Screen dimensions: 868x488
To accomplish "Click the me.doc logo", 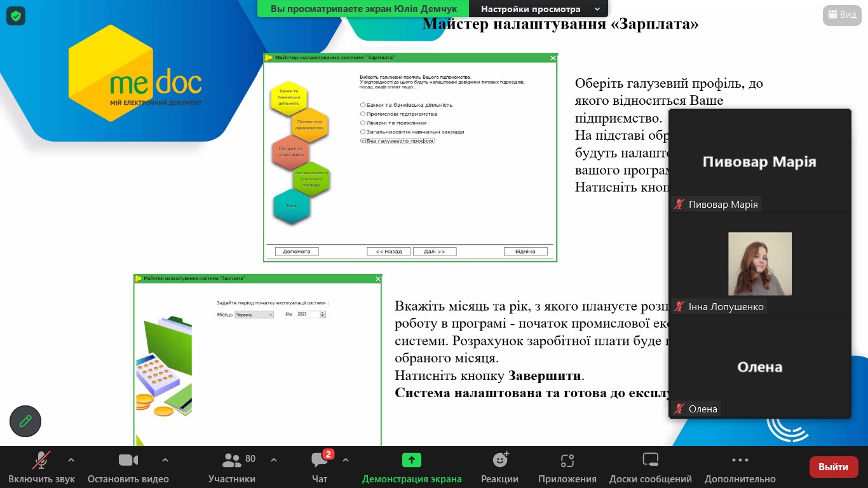I will [x=135, y=73].
